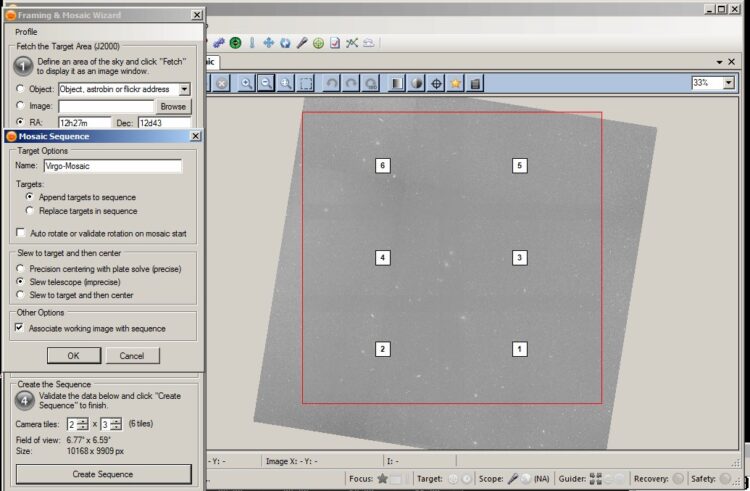Click the RA input field 12h27m
This screenshot has width=750, height=491.
(x=85, y=123)
